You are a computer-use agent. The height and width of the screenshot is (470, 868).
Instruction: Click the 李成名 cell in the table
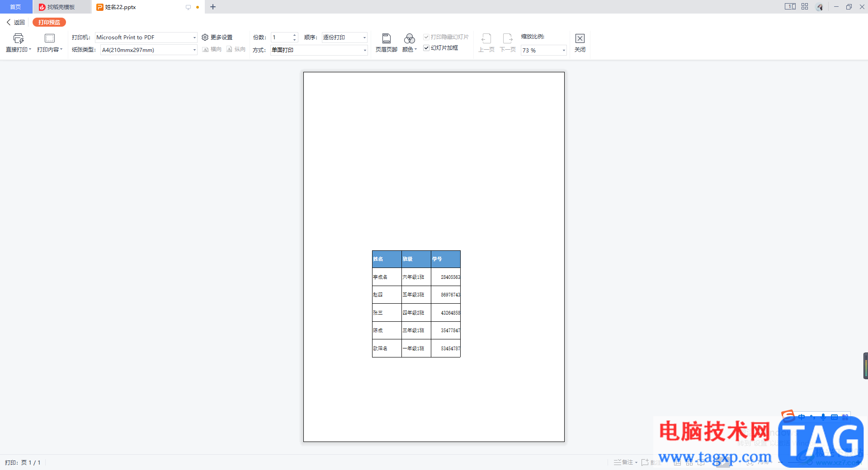click(387, 277)
